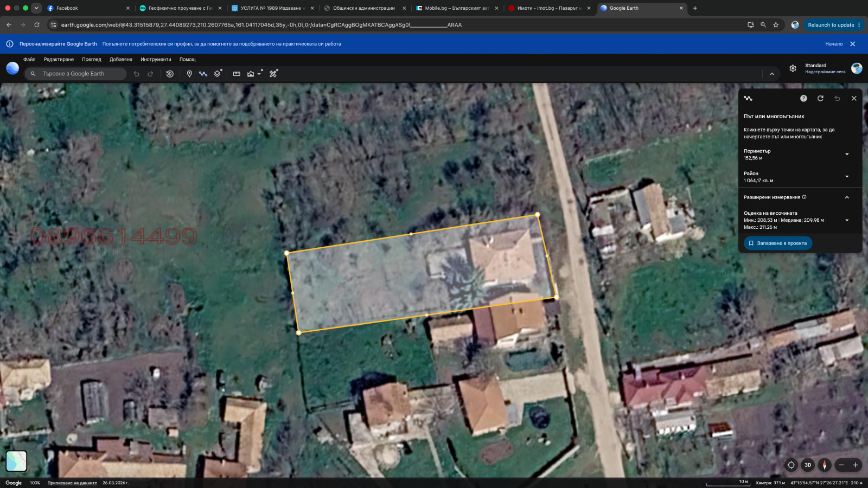868x488 pixels.
Task: Zoom in with the plus button
Action: pos(856,465)
